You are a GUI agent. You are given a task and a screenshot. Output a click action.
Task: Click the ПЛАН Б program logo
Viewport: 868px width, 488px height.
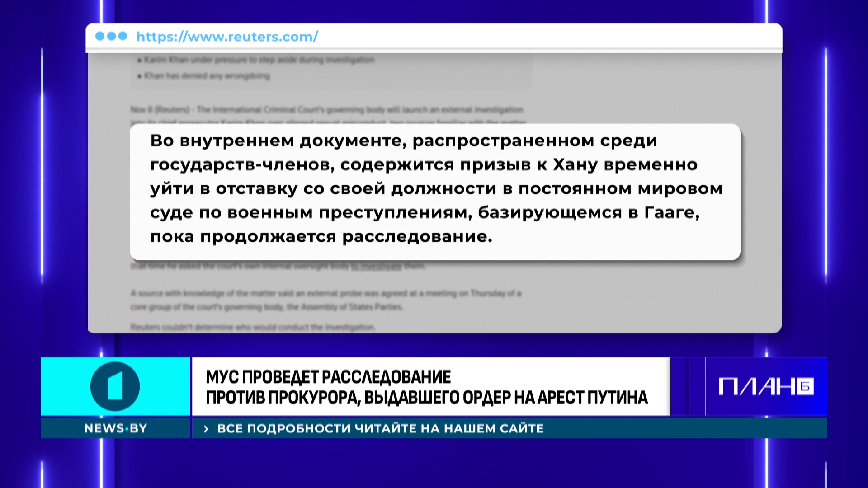click(766, 387)
